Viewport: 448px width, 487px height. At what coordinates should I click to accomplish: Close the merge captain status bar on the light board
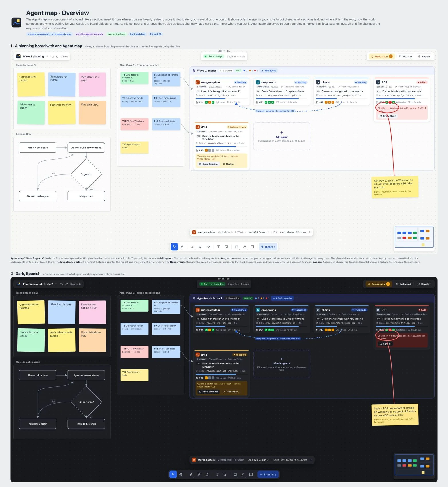tap(310, 232)
